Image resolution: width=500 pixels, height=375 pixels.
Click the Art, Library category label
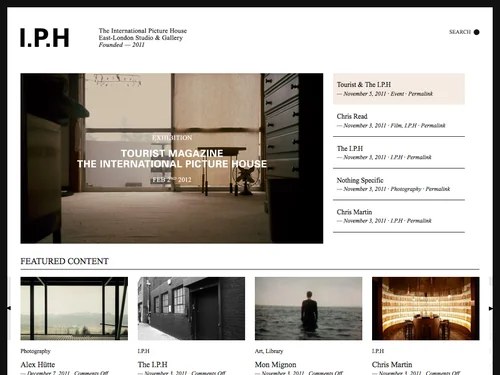(x=269, y=351)
